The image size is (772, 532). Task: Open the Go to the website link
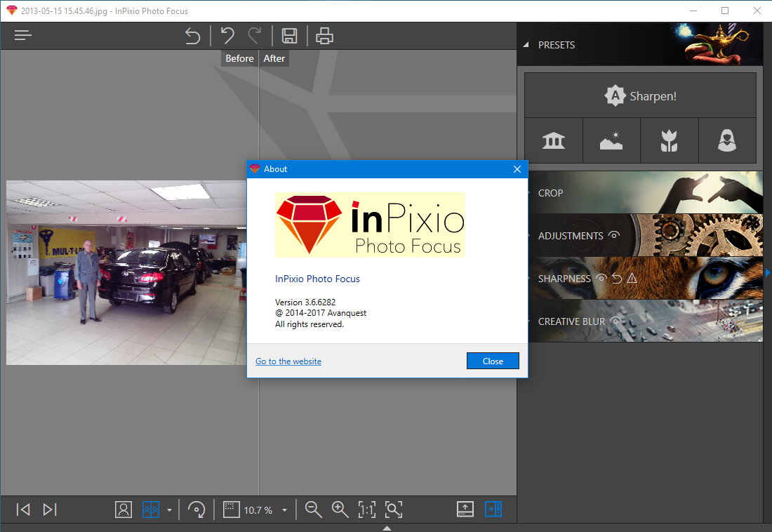point(288,361)
